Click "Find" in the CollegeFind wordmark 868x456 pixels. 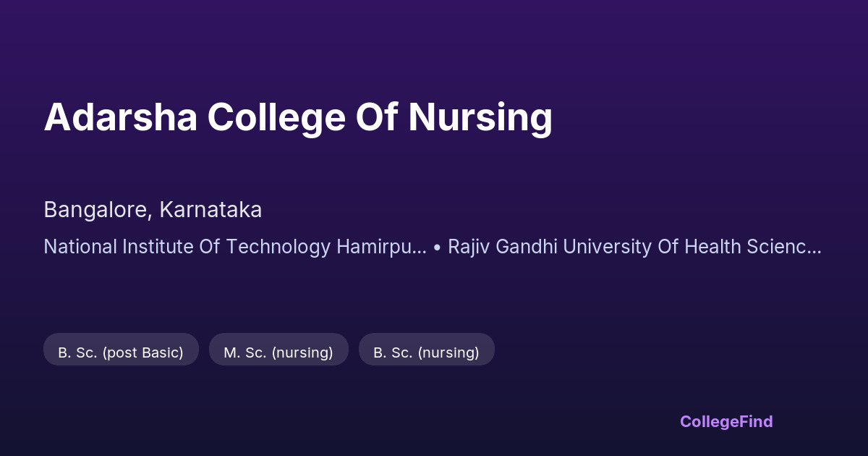(755, 421)
